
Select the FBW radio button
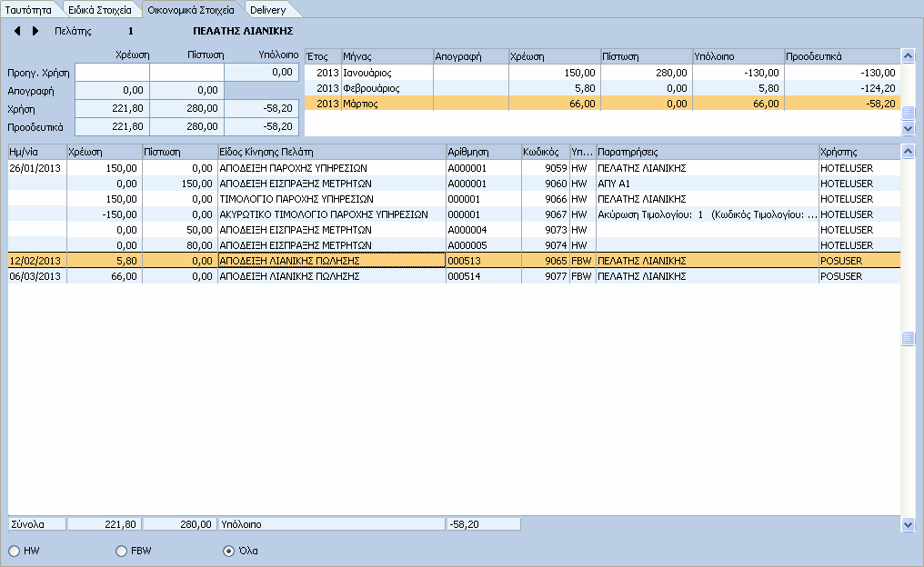click(121, 552)
